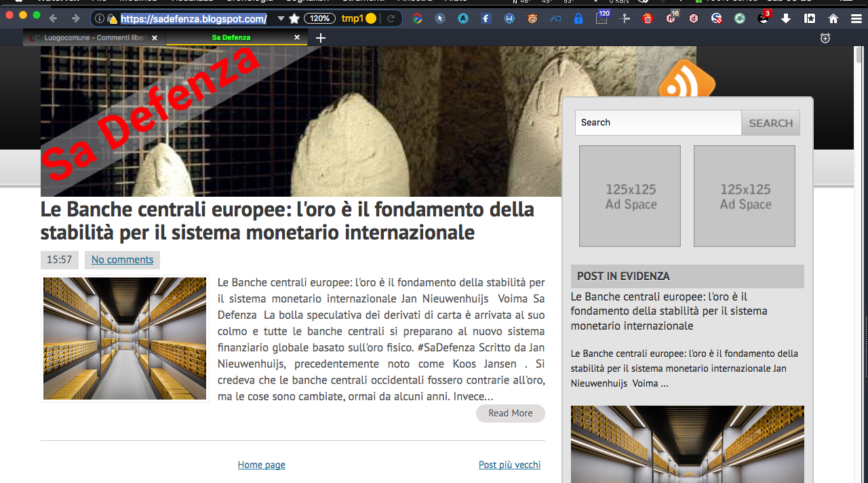Go to the browser home page icon
Image resolution: width=868 pixels, height=483 pixels.
(x=833, y=18)
